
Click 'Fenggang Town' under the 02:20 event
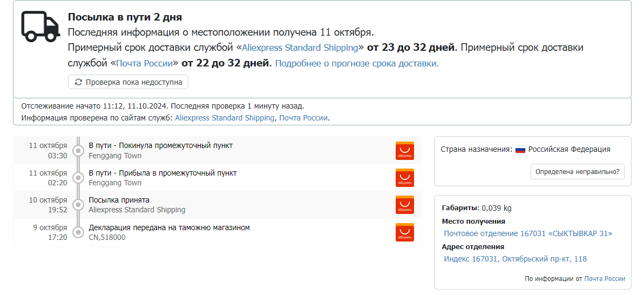click(115, 183)
